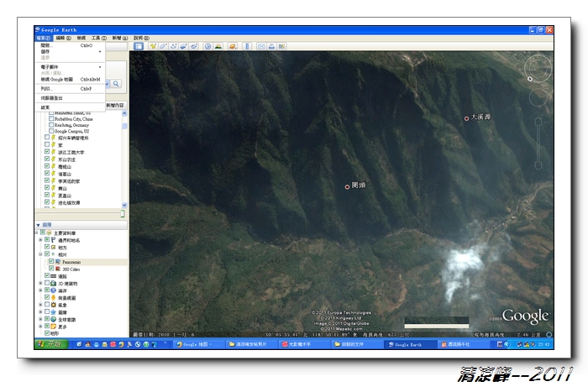Select the Add Path tool
The width and height of the screenshot is (588, 392).
(x=173, y=46)
